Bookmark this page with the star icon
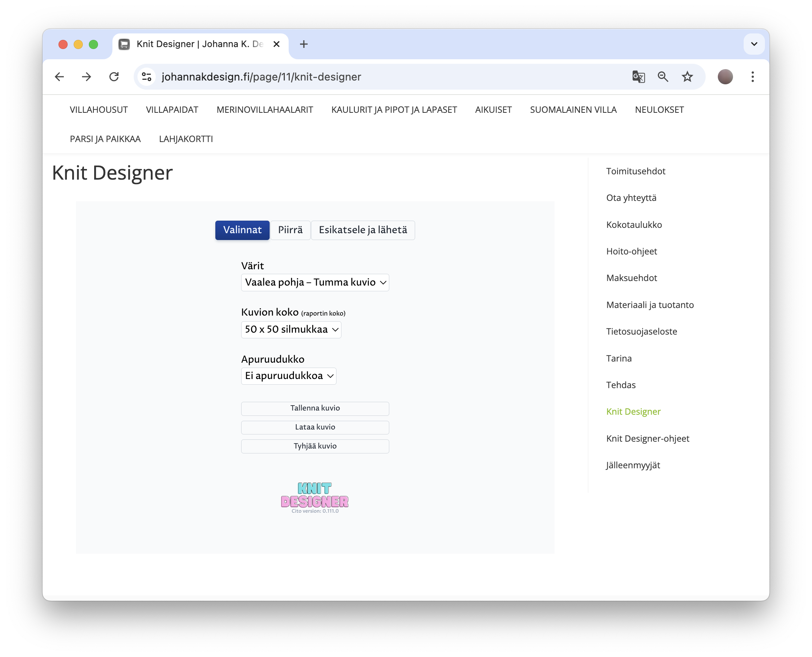Image resolution: width=812 pixels, height=657 pixels. (x=687, y=77)
